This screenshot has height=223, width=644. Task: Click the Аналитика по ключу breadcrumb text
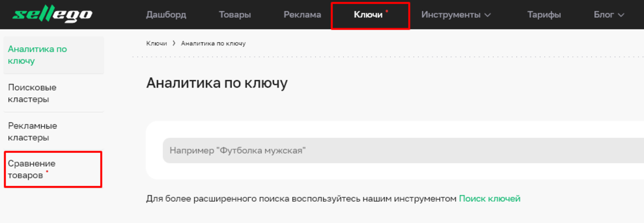213,43
